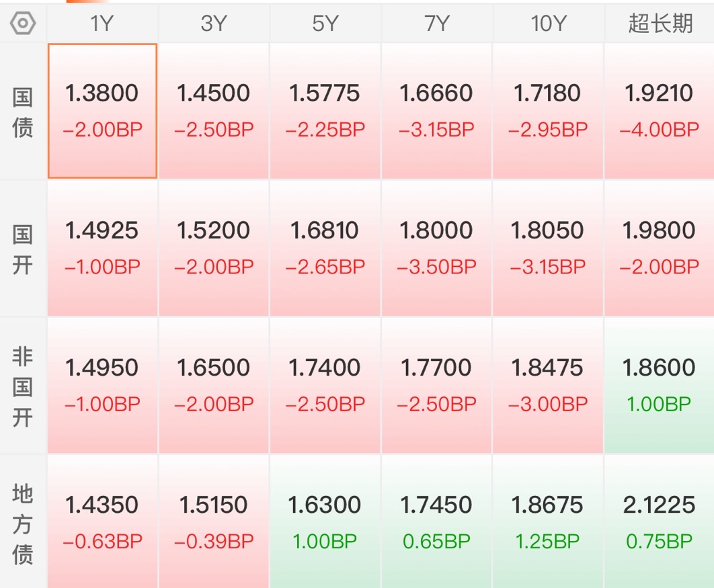
Task: Click the 国债 超长期 cell 1.9210
Action: [660, 111]
